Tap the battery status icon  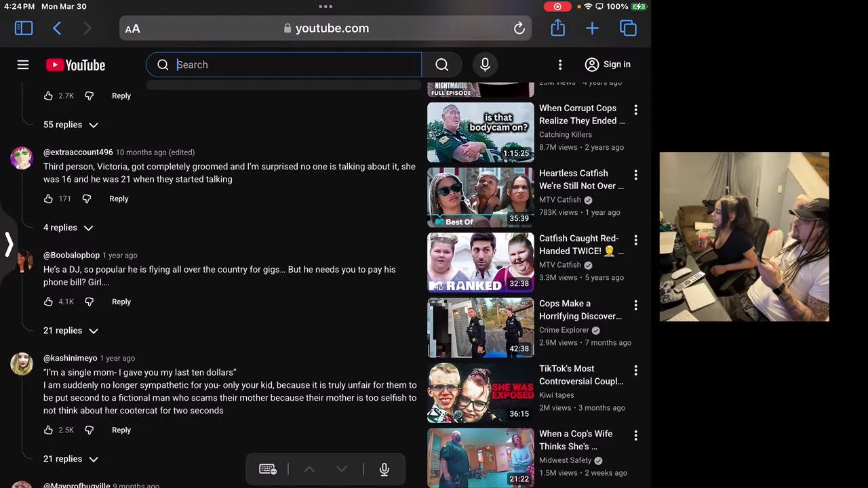(639, 7)
